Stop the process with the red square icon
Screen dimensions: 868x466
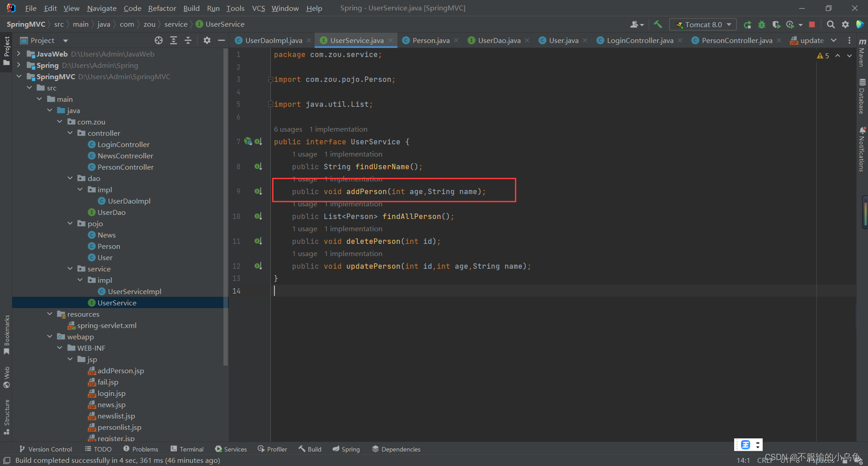tap(811, 24)
